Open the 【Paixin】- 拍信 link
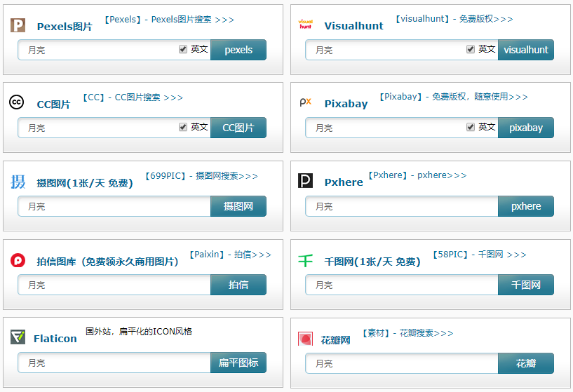This screenshot has height=392, width=573. click(230, 255)
